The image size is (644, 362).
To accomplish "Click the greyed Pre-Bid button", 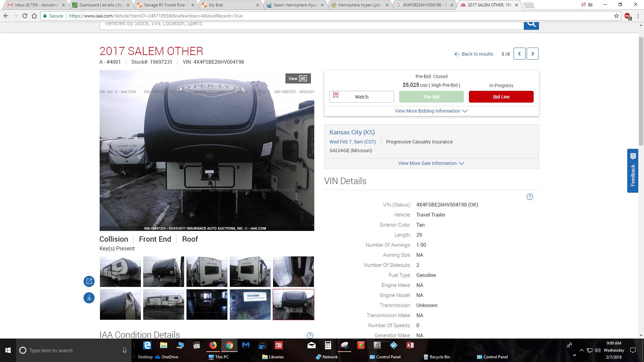I will [x=431, y=97].
